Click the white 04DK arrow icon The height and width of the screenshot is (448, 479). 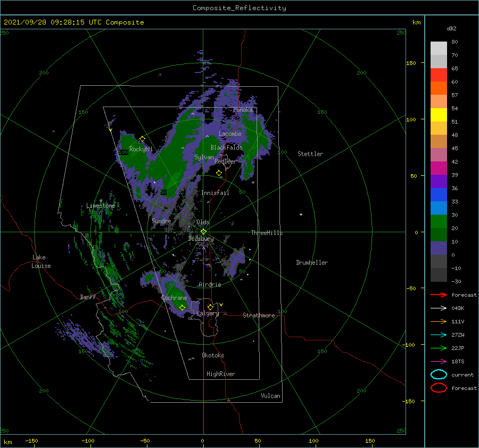[439, 308]
